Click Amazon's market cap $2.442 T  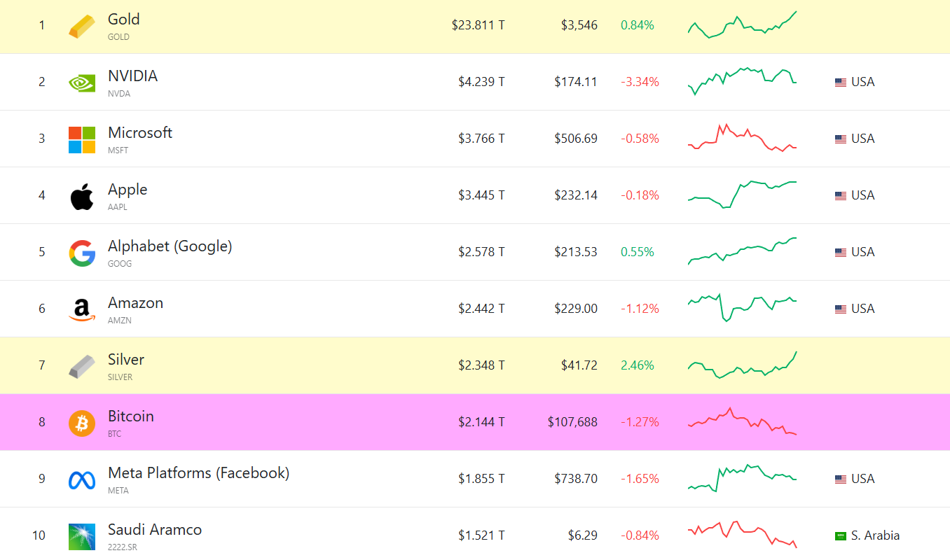coord(481,309)
